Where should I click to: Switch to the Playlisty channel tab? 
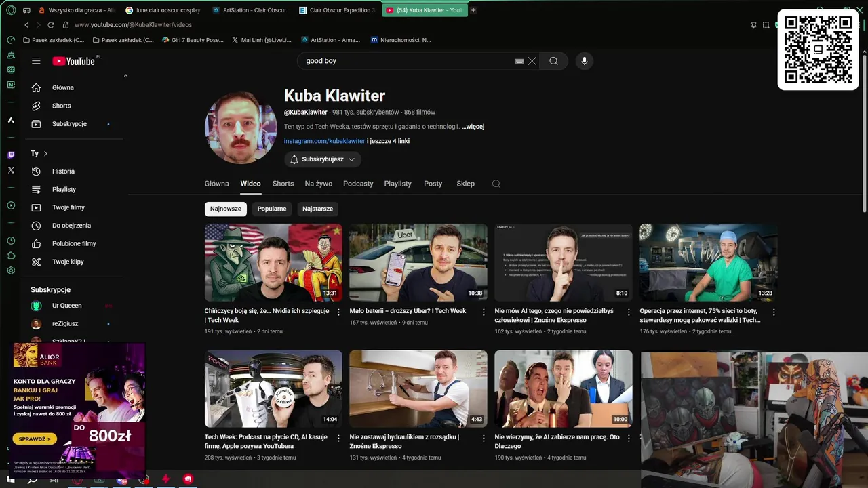[x=398, y=184]
